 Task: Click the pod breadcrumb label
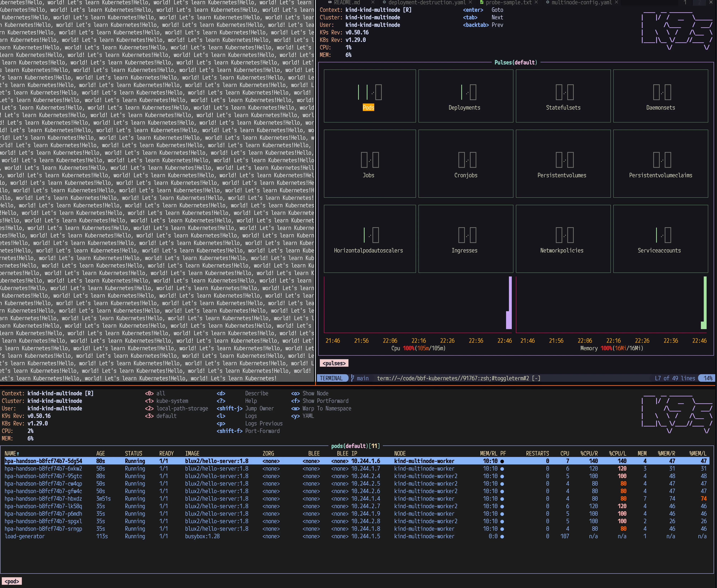tap(11, 581)
